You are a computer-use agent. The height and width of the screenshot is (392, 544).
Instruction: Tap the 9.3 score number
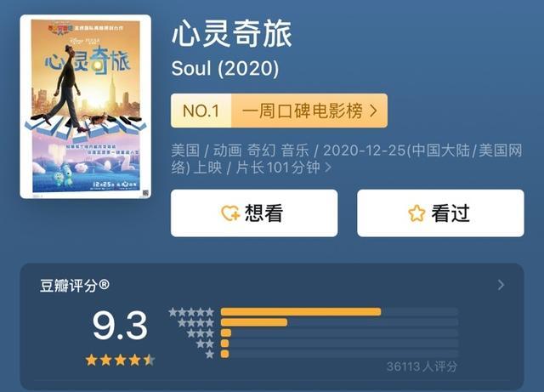tap(120, 326)
